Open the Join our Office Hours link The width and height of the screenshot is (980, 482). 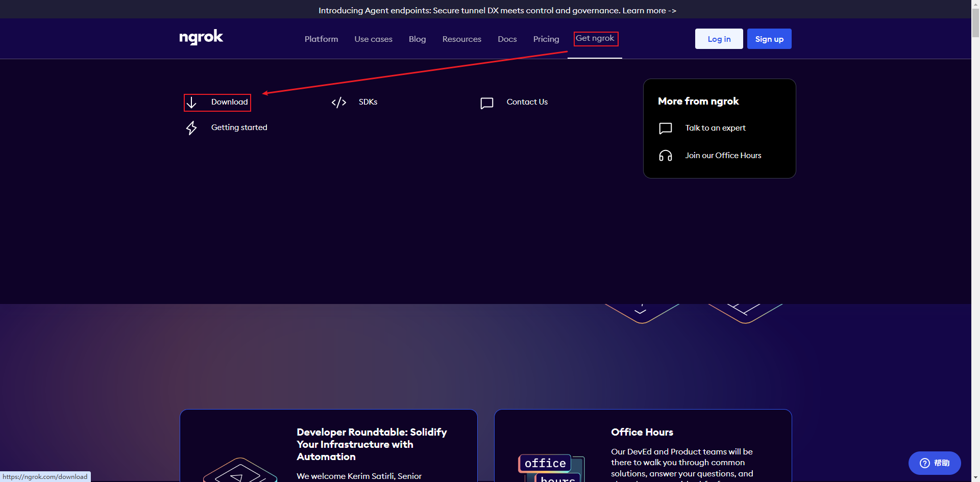[x=723, y=156]
